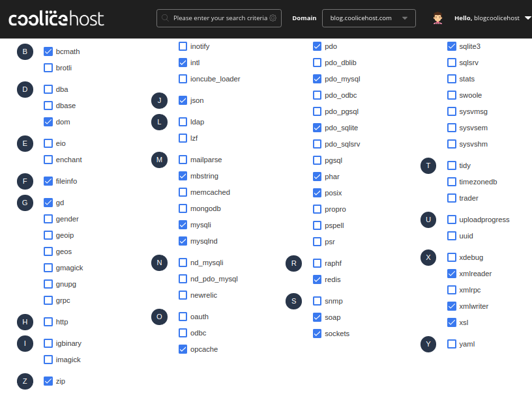This screenshot has height=398, width=532.
Task: Uncheck the json extension
Action: (x=183, y=100)
